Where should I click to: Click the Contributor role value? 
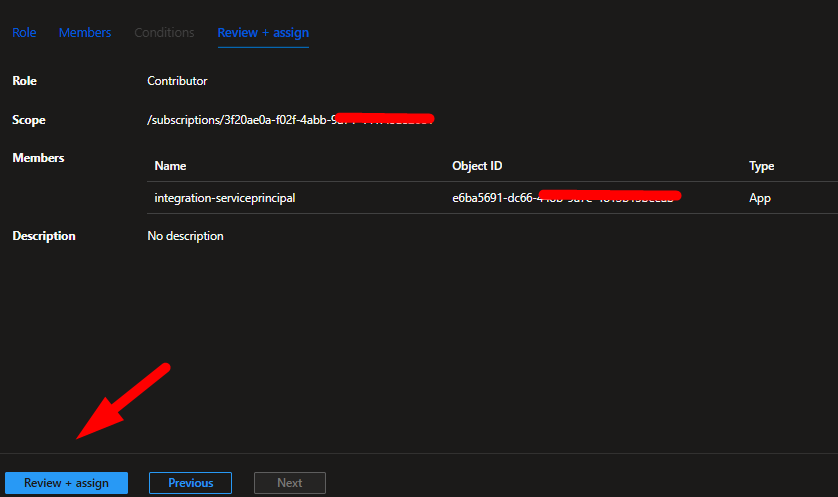click(177, 81)
